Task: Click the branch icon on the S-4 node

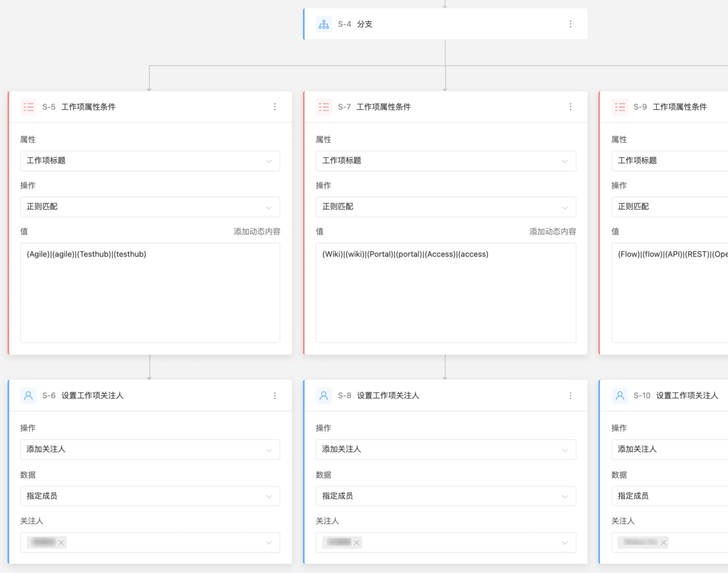Action: click(323, 24)
